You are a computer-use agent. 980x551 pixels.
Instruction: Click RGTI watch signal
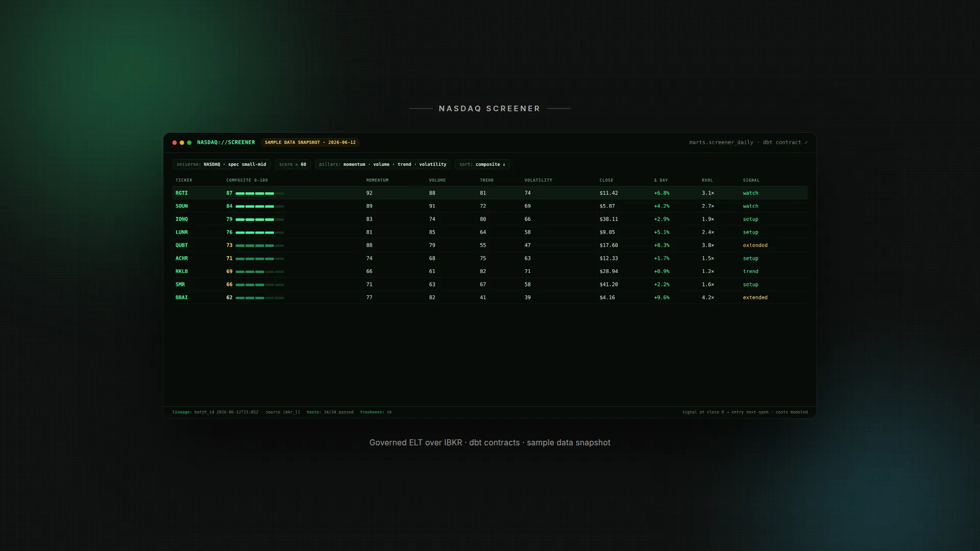tap(751, 193)
